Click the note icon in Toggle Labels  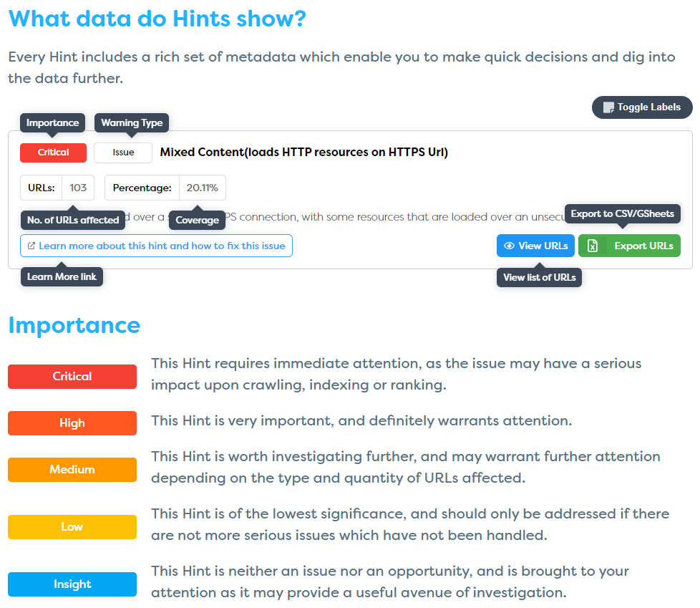point(608,107)
